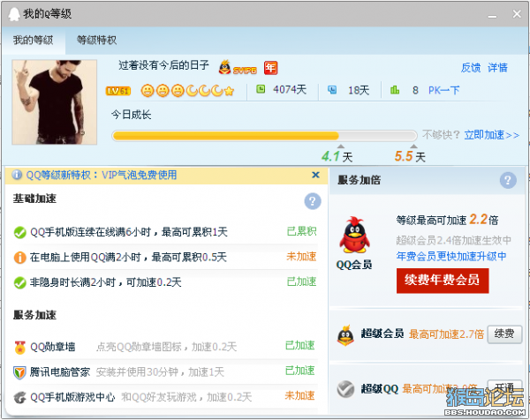Open 年费会员更快加速升级中 link
Image resolution: width=530 pixels, height=420 pixels.
pyautogui.click(x=451, y=256)
